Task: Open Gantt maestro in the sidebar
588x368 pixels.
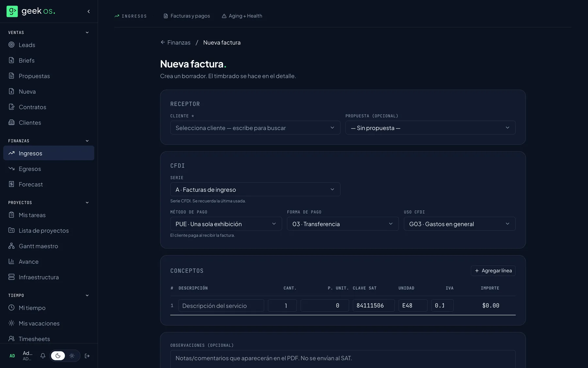Action: (x=49, y=246)
